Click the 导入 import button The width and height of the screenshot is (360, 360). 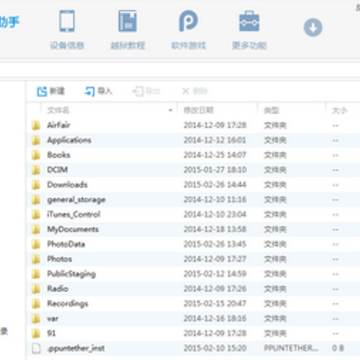click(98, 91)
